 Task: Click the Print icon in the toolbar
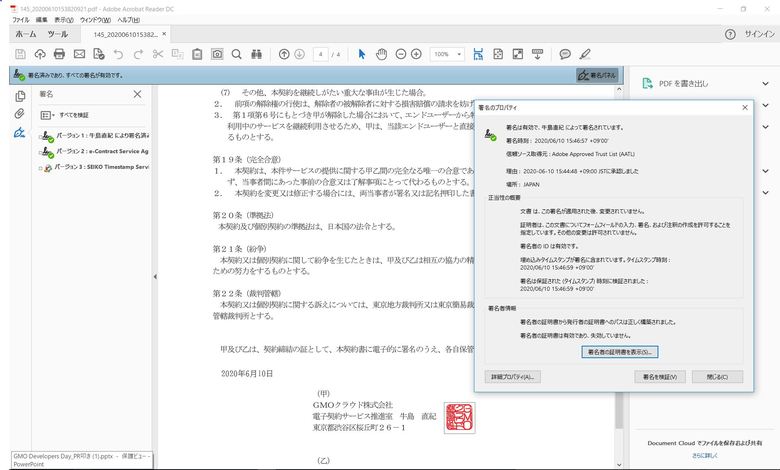click(x=59, y=54)
